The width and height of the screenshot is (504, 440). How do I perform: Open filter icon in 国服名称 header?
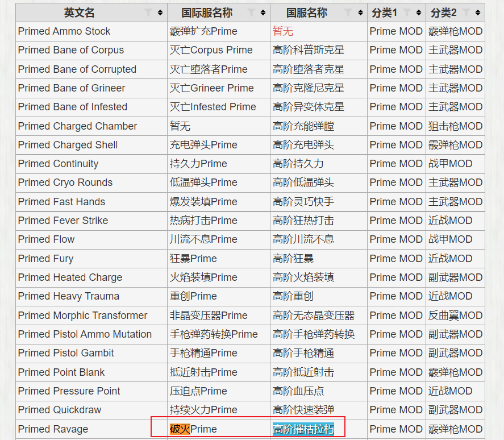coord(348,13)
